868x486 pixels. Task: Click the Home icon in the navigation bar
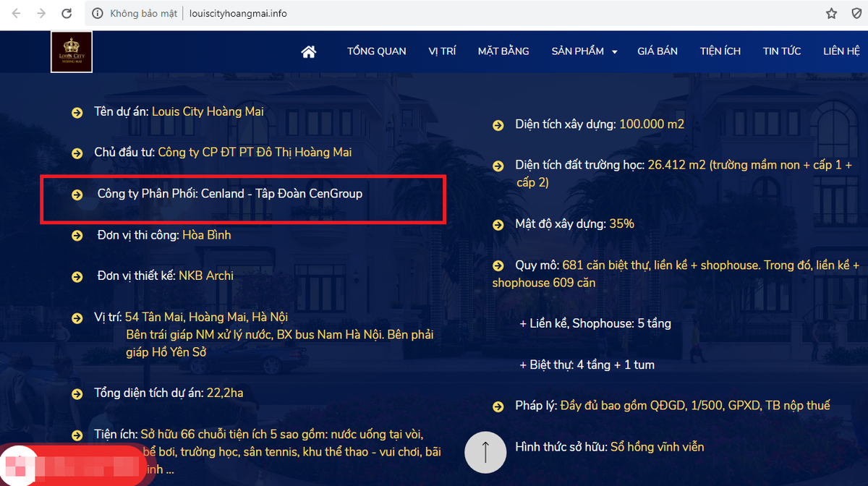click(309, 51)
